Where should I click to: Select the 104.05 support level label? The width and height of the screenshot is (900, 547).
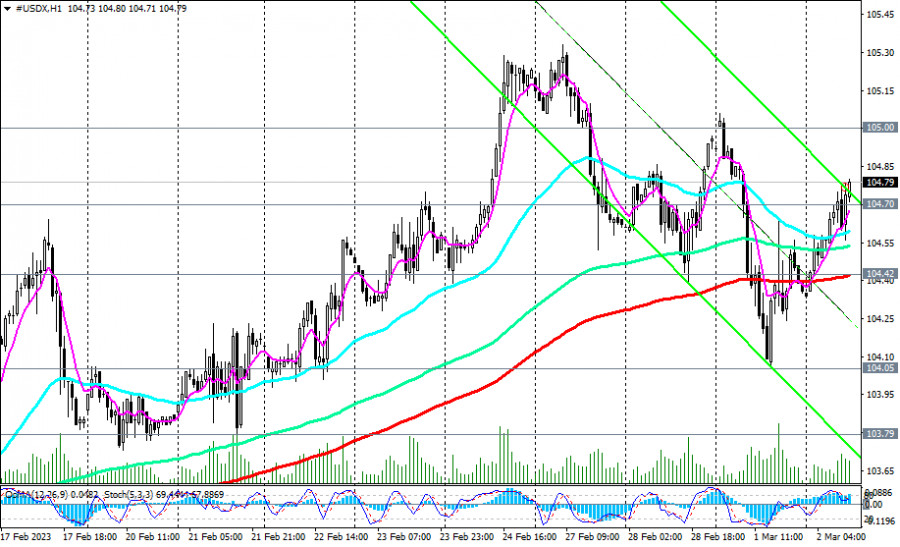(x=878, y=368)
